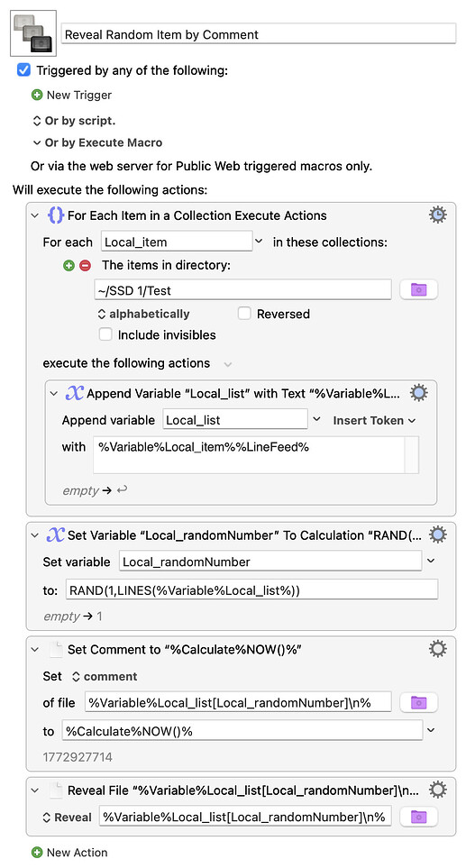Click the macro name text field
The width and height of the screenshot is (466, 868).
(259, 34)
